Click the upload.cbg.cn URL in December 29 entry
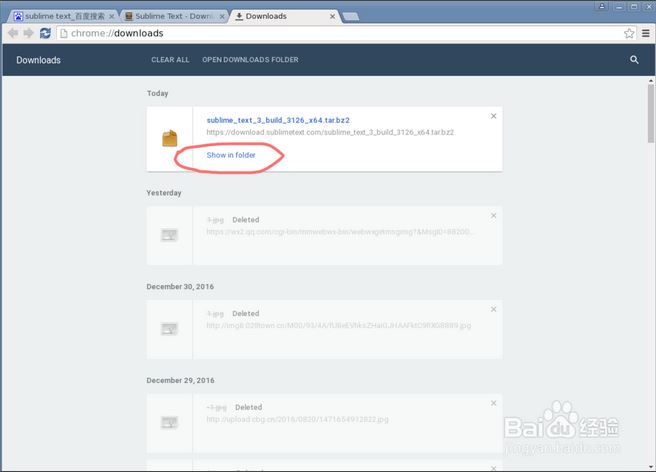This screenshot has height=472, width=656. (x=297, y=419)
